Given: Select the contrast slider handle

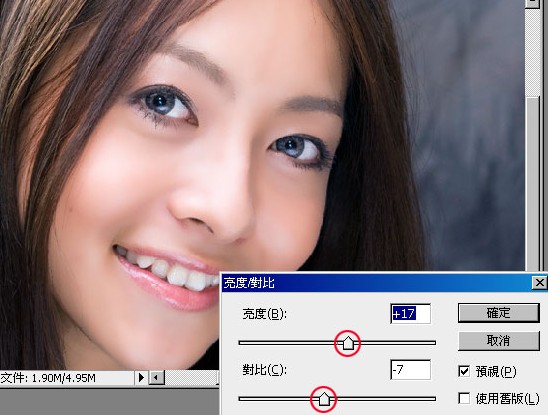Looking at the screenshot, I should (324, 399).
